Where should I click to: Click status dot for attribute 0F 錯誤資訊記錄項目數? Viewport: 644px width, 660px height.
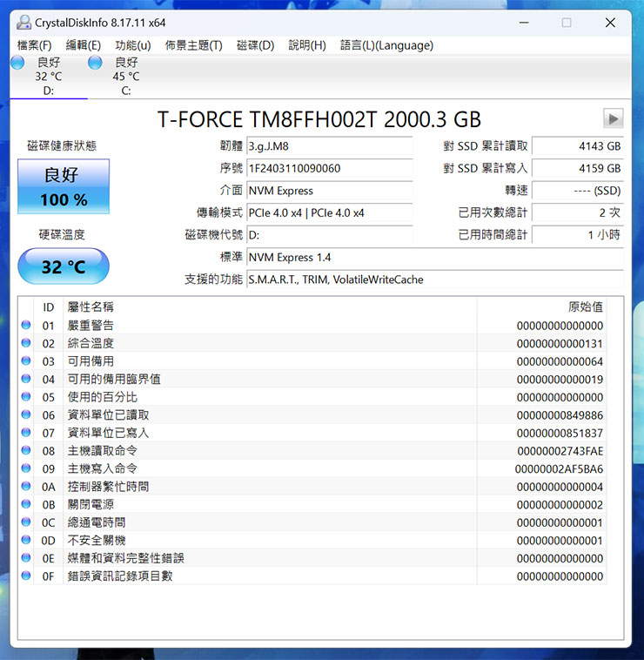click(x=26, y=576)
